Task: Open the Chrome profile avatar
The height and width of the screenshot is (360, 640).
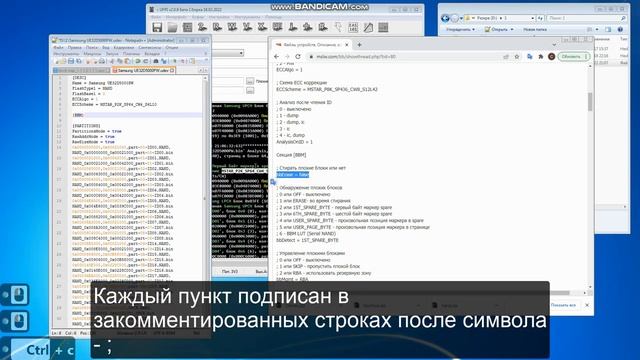Action: coord(551,57)
